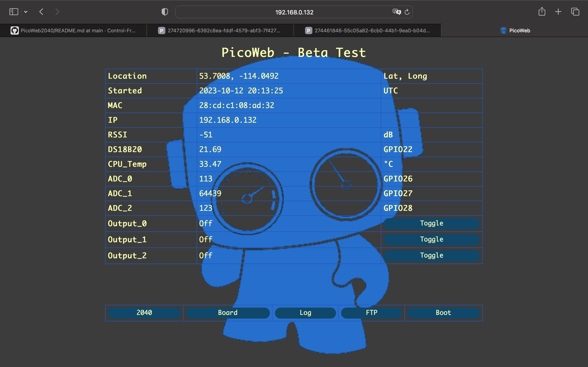Click the Share icon in the toolbar

(x=542, y=11)
